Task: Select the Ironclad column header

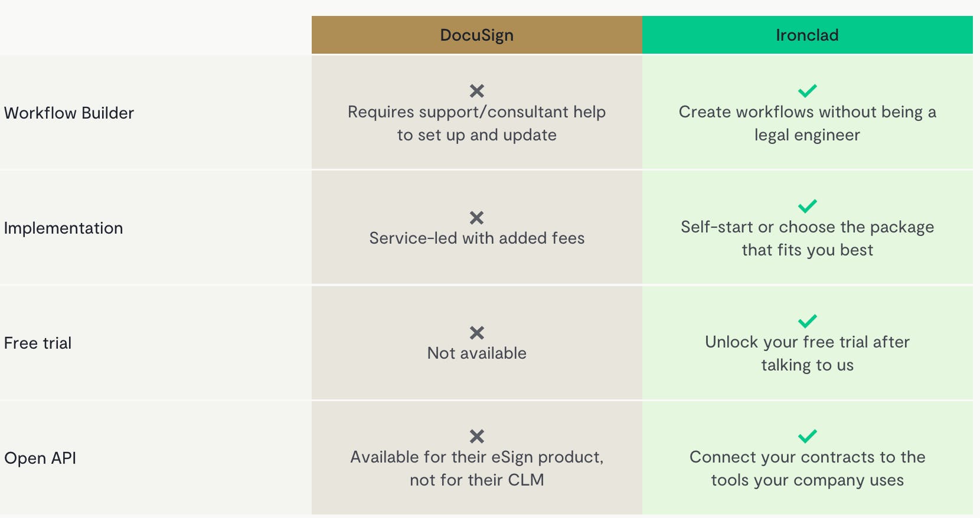Action: [807, 35]
